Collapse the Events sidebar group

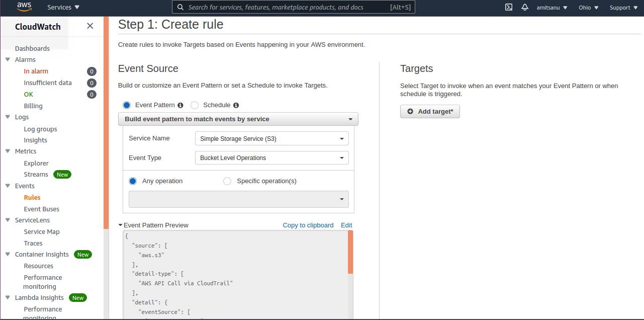[8, 186]
